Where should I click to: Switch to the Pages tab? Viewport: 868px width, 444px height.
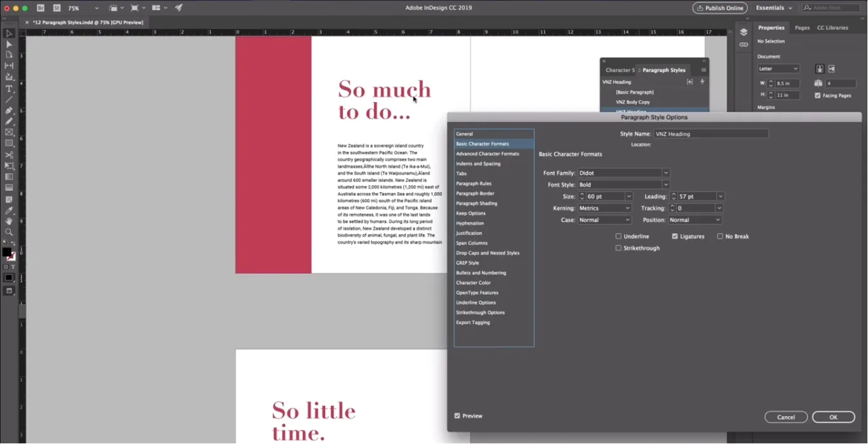coord(802,28)
